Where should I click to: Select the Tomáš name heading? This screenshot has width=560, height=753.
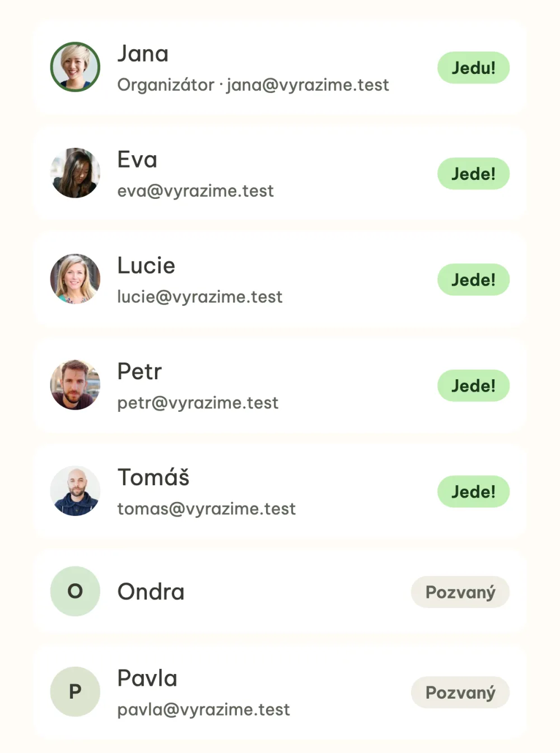point(153,477)
